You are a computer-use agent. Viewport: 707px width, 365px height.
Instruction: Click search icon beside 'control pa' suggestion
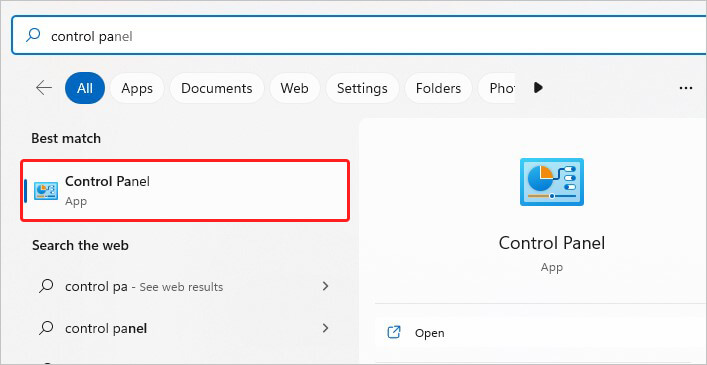point(46,287)
